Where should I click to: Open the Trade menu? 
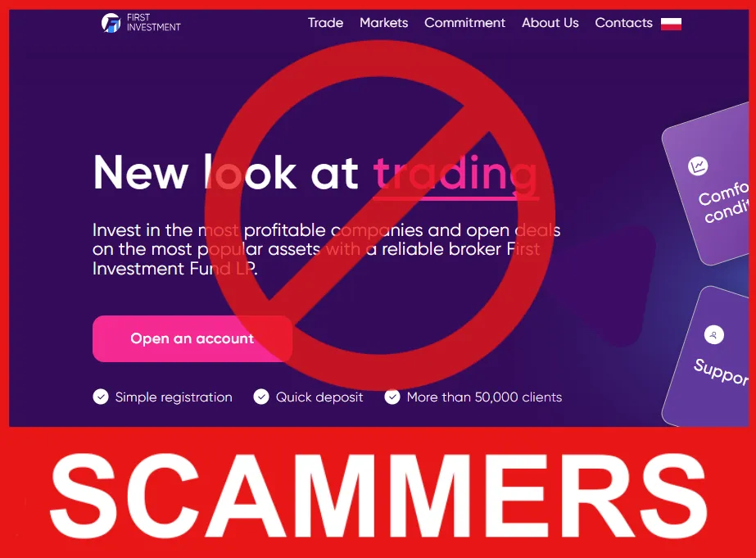pyautogui.click(x=325, y=23)
